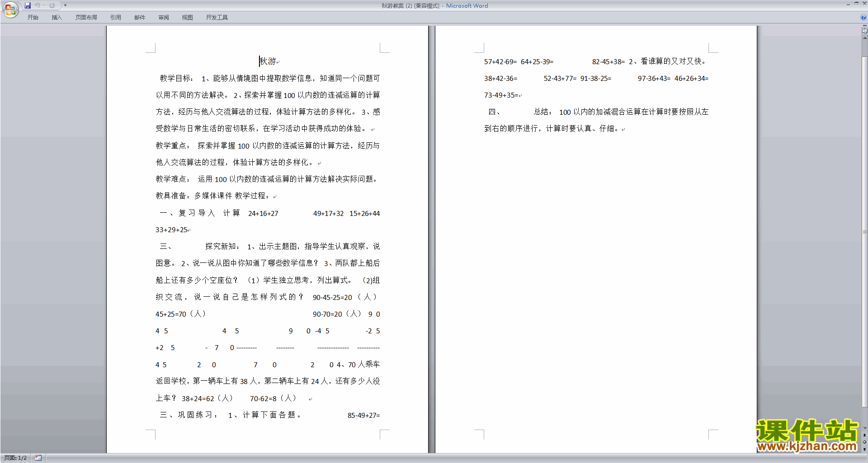
Task: Click the equation 64+25-39= on page two
Action: coord(537,61)
